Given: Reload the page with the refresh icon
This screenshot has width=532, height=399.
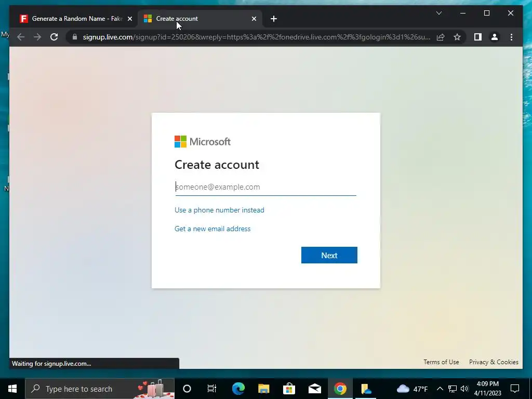Looking at the screenshot, I should pos(54,37).
